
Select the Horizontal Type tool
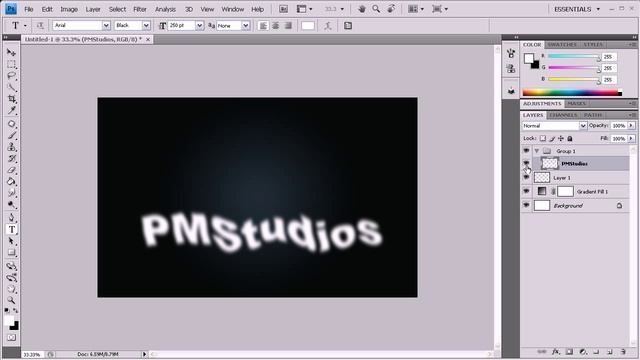pyautogui.click(x=11, y=229)
